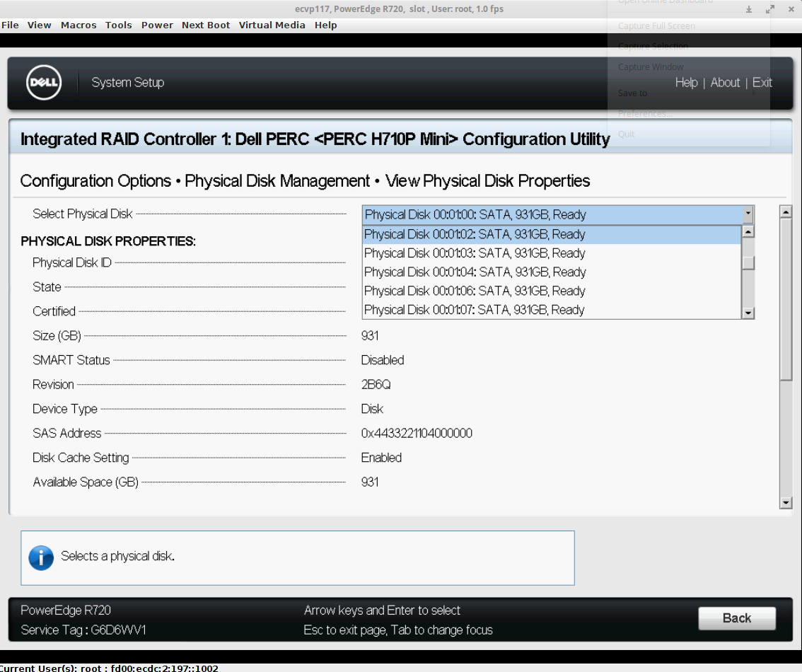Open the Next Boot menu
This screenshot has width=802, height=672.
[x=206, y=25]
